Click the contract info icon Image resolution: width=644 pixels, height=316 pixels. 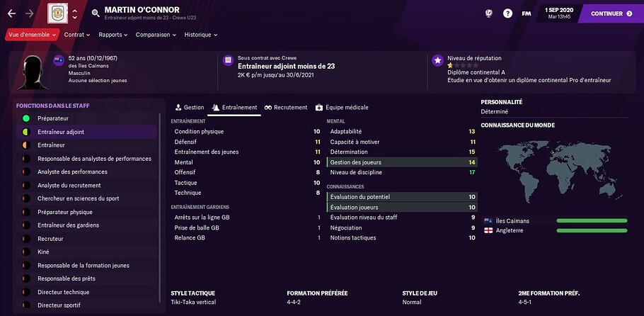(228, 61)
